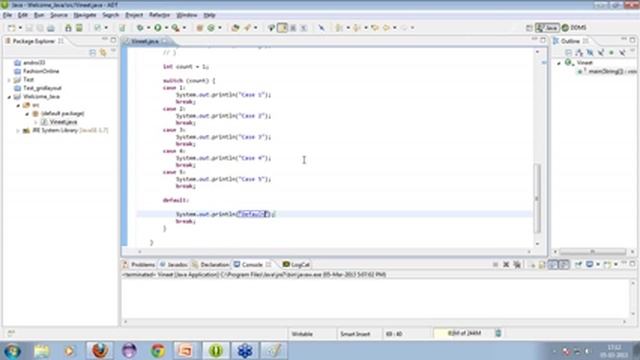Toggle Hide Local Types in Outline
Viewport: 640px width, 360px height.
(622, 52)
